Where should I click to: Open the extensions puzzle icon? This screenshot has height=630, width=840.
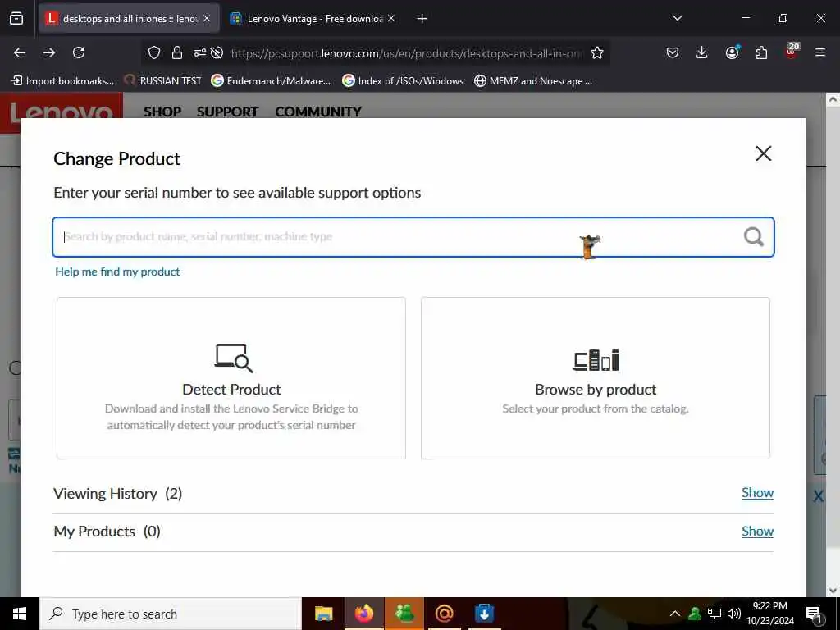[761, 52]
